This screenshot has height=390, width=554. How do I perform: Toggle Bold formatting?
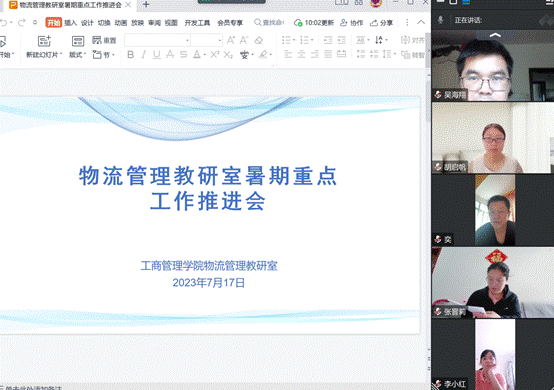click(x=130, y=55)
